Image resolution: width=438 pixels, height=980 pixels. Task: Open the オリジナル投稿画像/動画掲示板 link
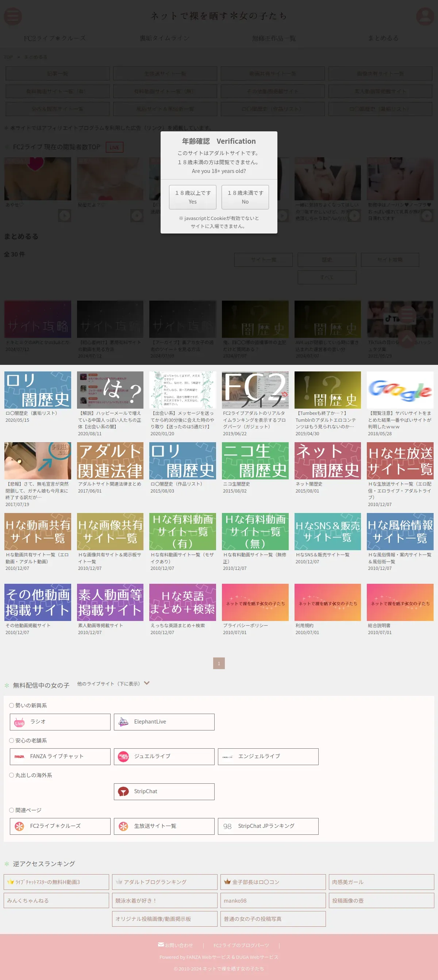click(x=165, y=919)
